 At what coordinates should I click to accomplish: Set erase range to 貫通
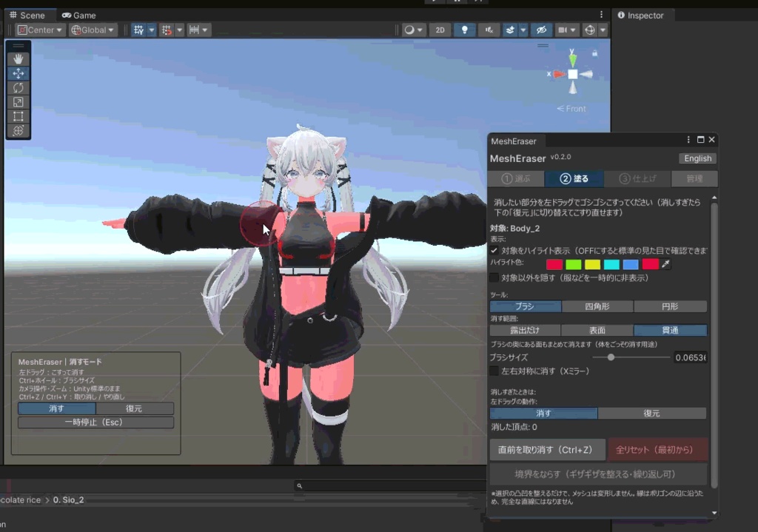(671, 331)
